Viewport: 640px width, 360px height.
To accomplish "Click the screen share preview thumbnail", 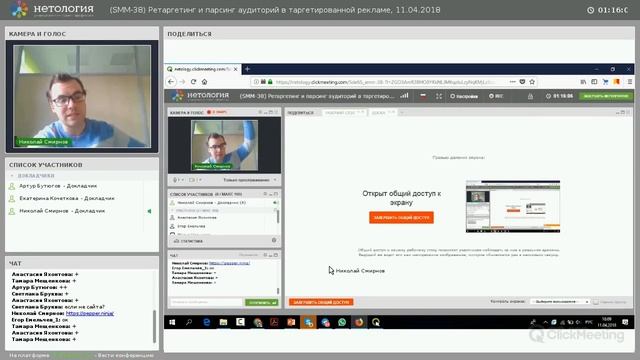I will [513, 207].
